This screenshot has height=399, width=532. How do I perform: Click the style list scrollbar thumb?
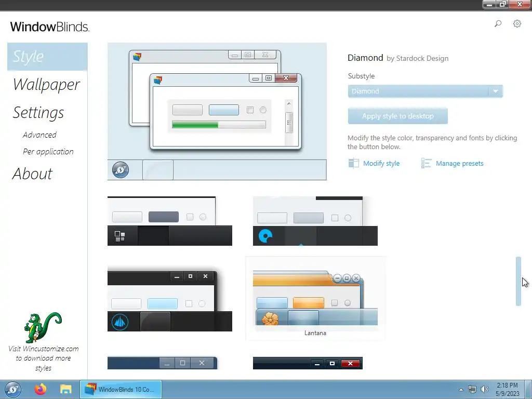[x=518, y=282]
